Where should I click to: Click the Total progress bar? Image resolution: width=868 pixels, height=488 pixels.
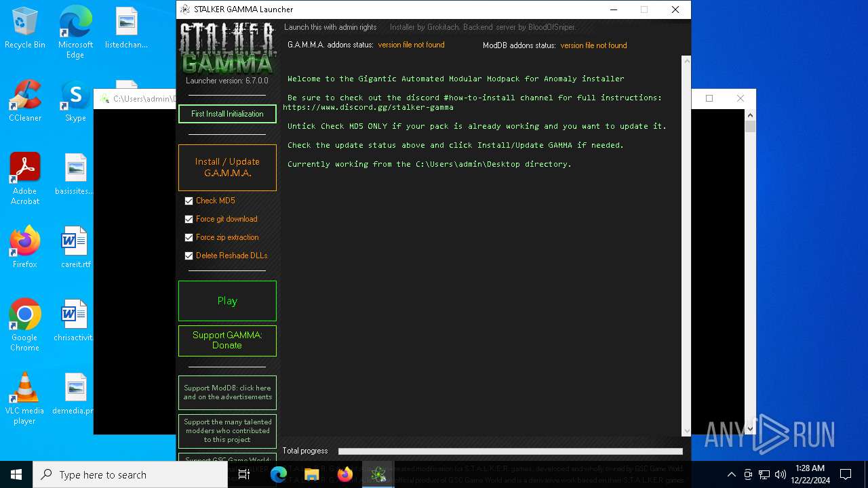point(510,451)
